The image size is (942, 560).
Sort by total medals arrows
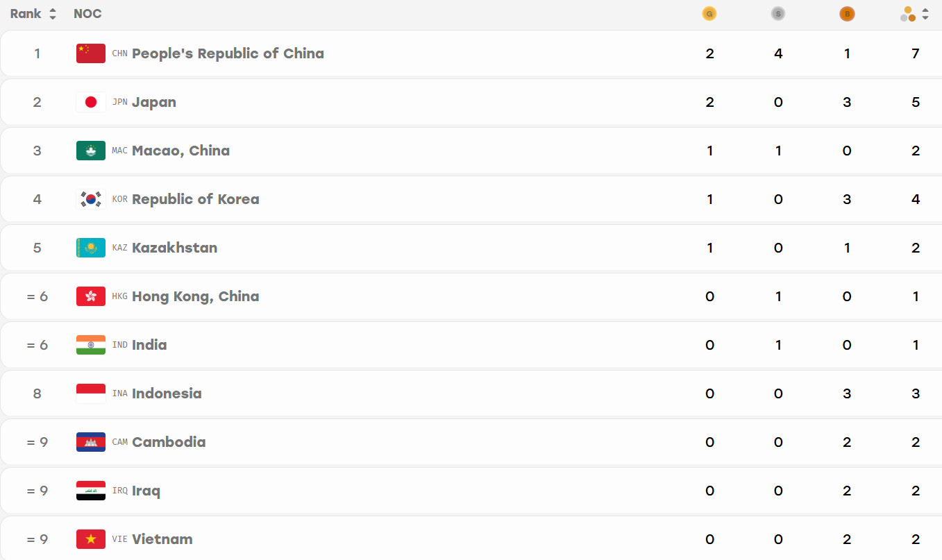(x=925, y=14)
